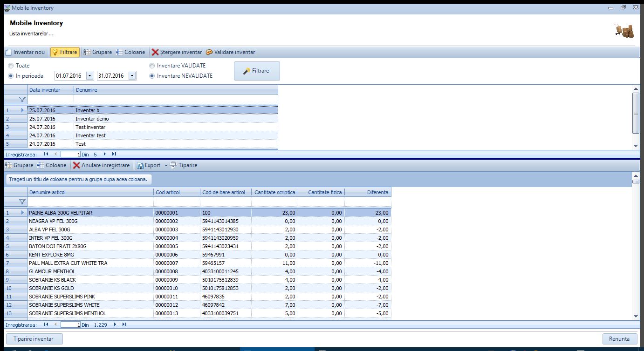Viewport: 644px width, 351px height.
Task: Select the Inventar test row
Action: tap(141, 135)
